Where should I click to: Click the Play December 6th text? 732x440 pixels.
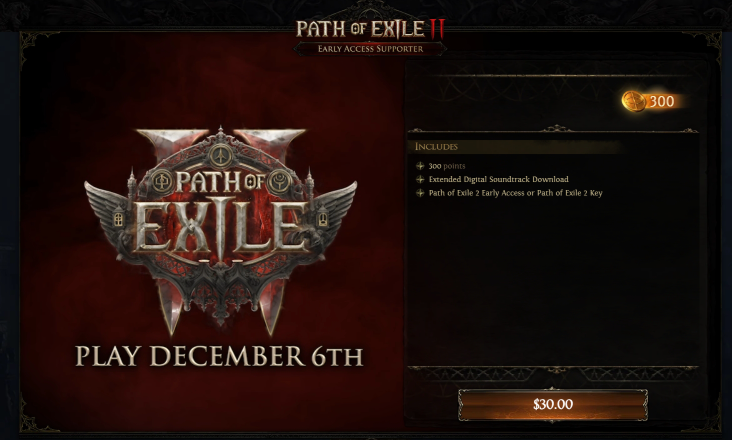[x=219, y=356]
